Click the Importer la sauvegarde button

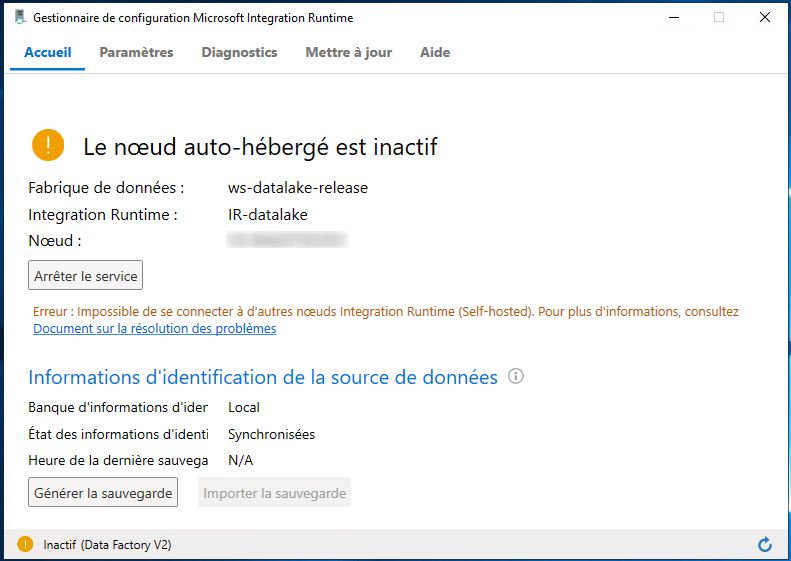pyautogui.click(x=274, y=492)
